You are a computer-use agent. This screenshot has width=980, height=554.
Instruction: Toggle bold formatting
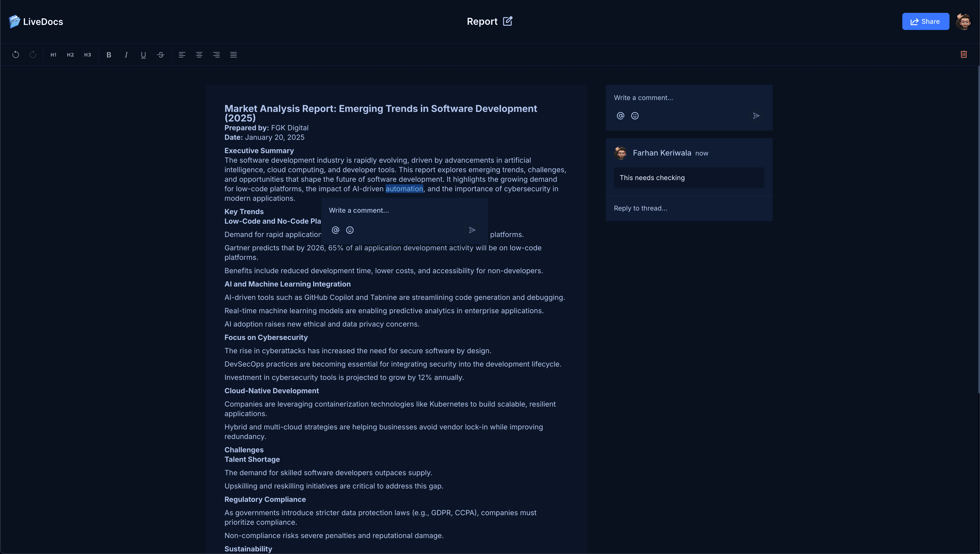pos(109,55)
